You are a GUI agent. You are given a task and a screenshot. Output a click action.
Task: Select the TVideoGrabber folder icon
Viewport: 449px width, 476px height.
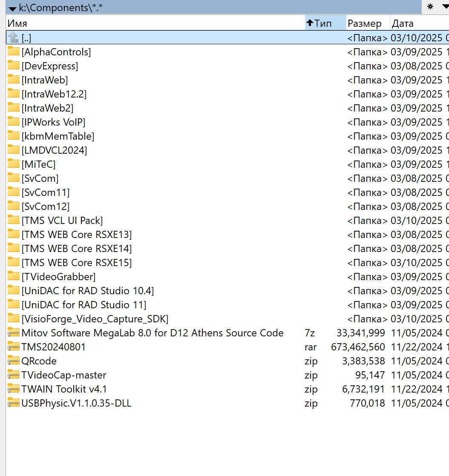click(13, 276)
